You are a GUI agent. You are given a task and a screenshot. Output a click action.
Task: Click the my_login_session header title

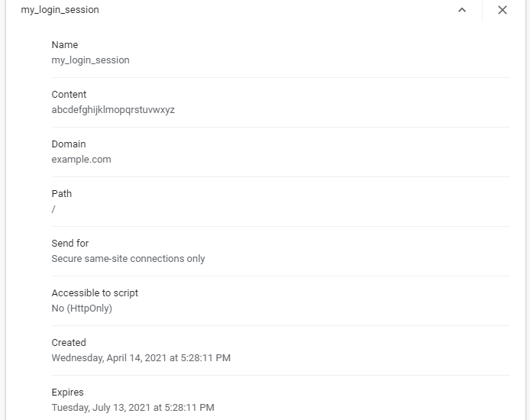[60, 10]
